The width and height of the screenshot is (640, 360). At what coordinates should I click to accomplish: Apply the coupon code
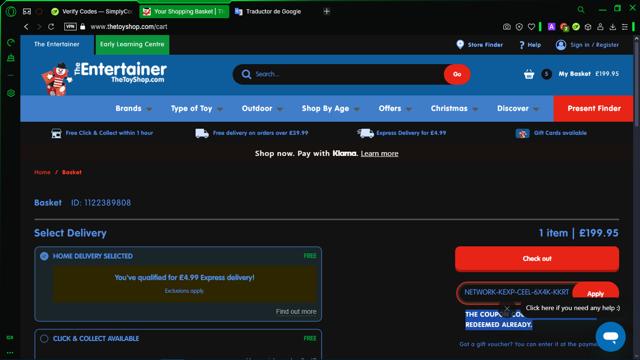[596, 293]
